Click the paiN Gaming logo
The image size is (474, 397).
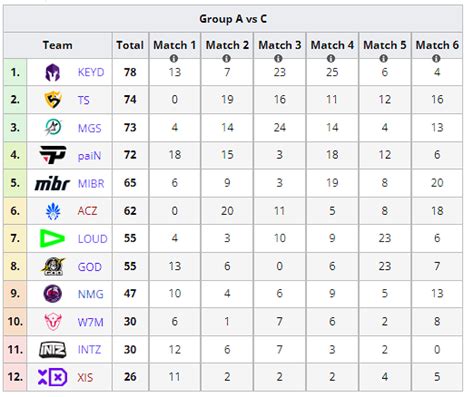[x=53, y=155]
